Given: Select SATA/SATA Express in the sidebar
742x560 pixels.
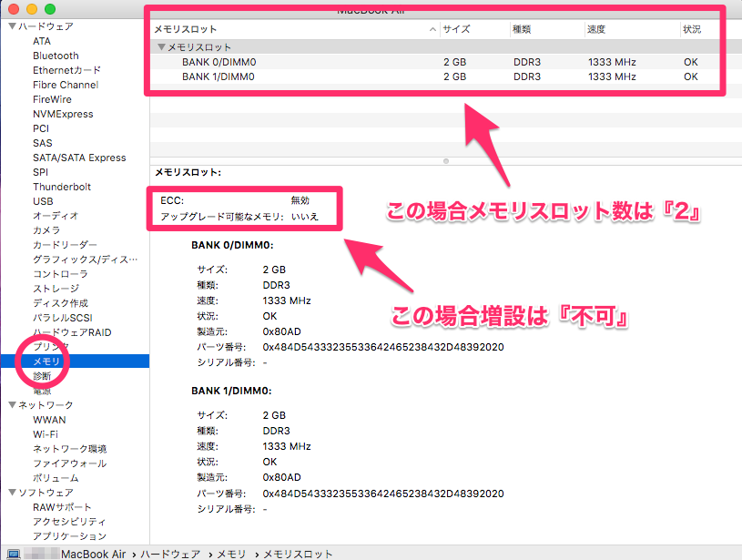Looking at the screenshot, I should (79, 158).
